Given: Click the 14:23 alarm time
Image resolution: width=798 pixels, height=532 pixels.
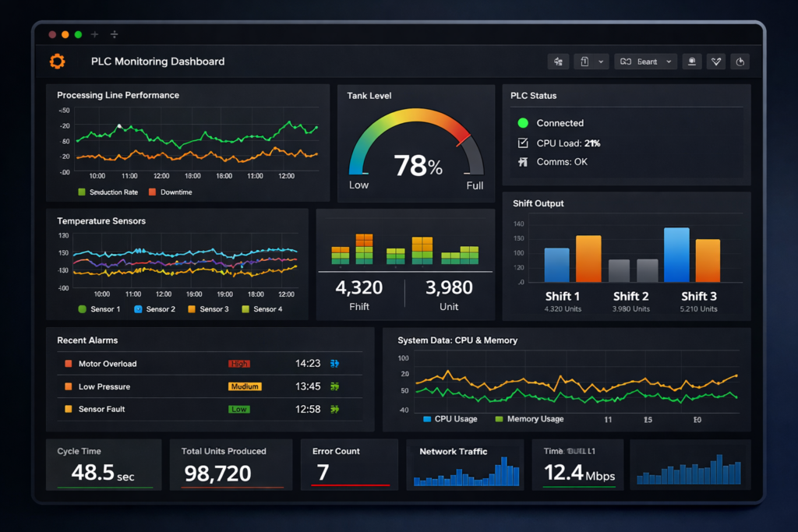Looking at the screenshot, I should 308,364.
